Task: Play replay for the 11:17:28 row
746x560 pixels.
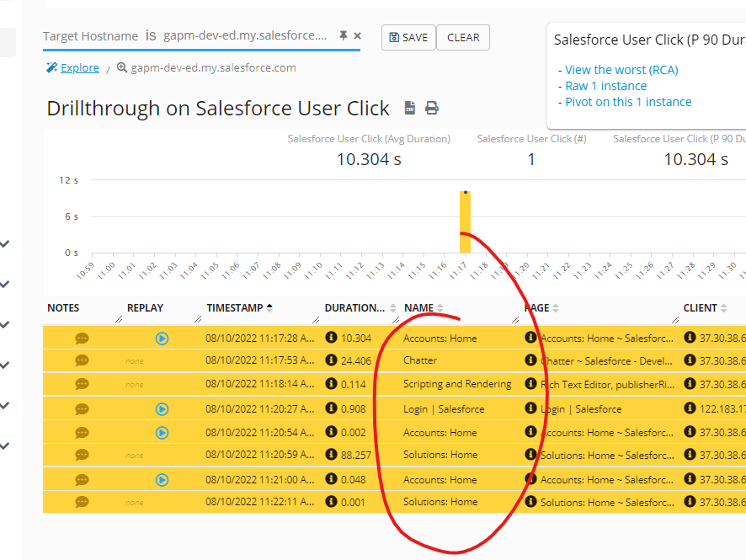Action: 162,339
